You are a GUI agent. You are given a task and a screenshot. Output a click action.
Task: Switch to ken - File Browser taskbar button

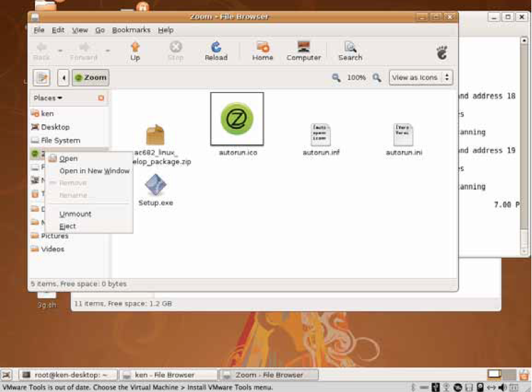tap(168, 375)
